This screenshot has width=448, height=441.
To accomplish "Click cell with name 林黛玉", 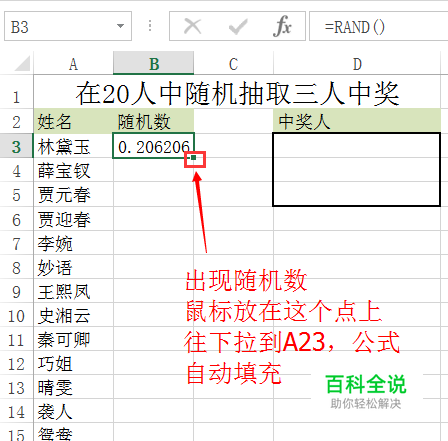I will (73, 146).
